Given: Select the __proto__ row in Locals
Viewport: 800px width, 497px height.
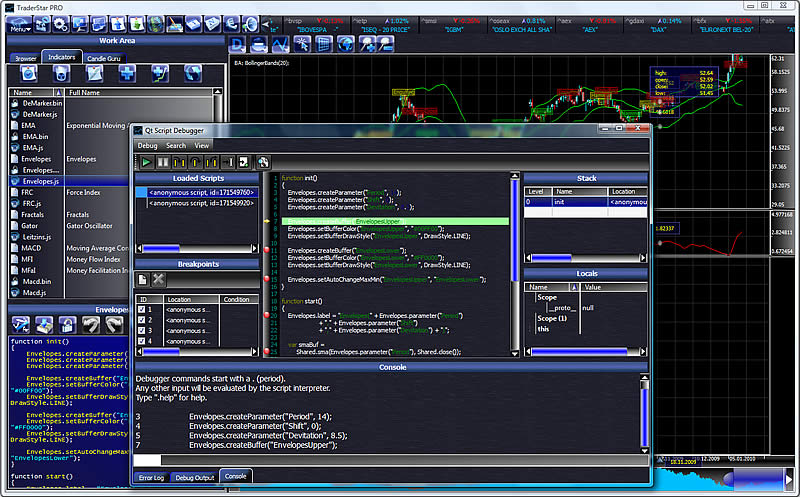Looking at the screenshot, I should (562, 308).
